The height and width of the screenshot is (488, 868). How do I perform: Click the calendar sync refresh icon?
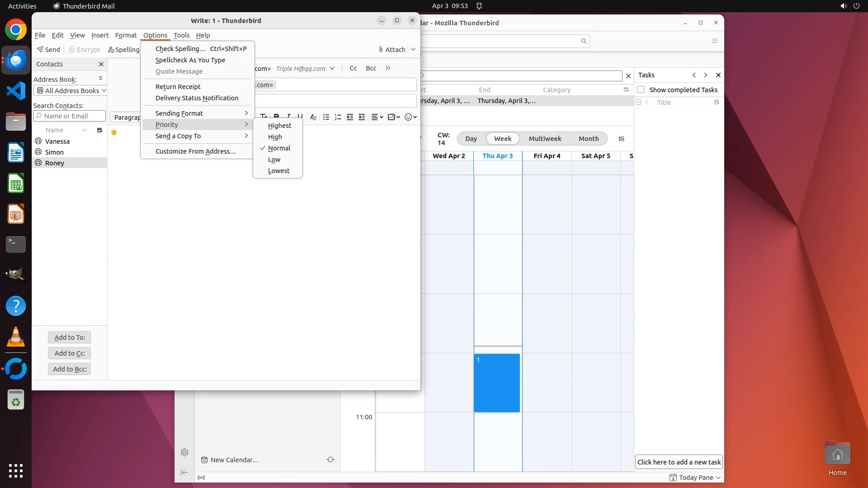coord(330,460)
